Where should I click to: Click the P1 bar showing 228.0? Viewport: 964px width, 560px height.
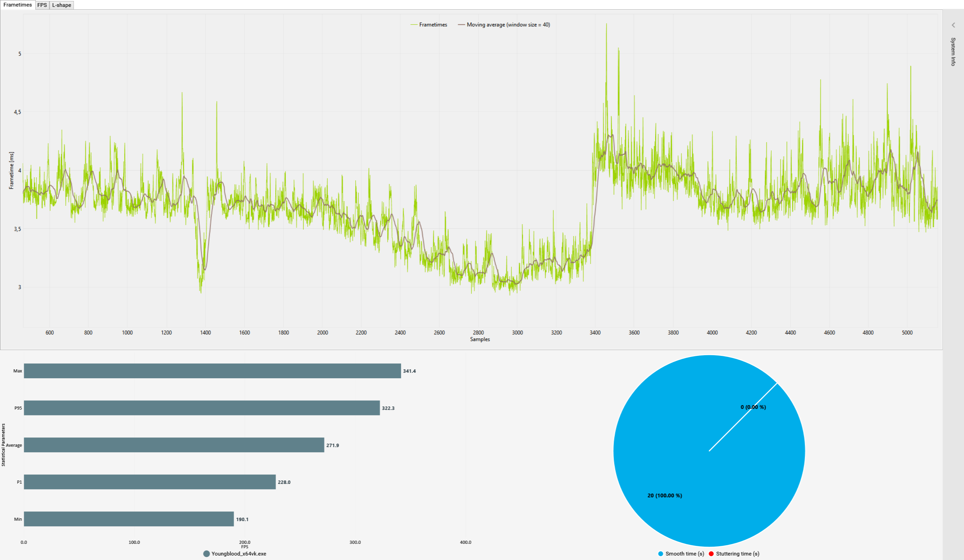[150, 482]
